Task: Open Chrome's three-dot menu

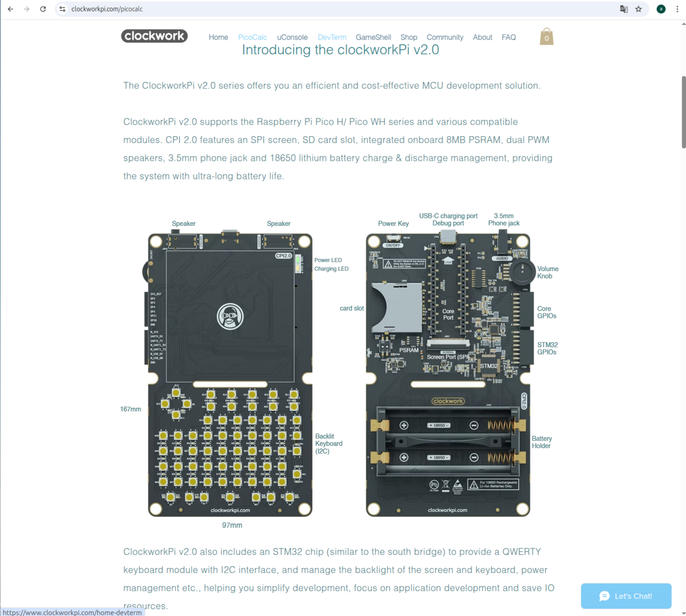Action: [677, 9]
